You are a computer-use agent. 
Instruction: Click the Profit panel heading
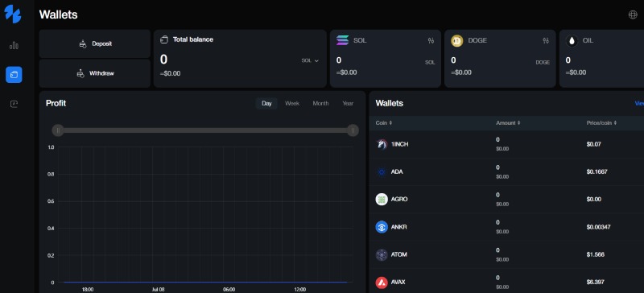pos(56,103)
